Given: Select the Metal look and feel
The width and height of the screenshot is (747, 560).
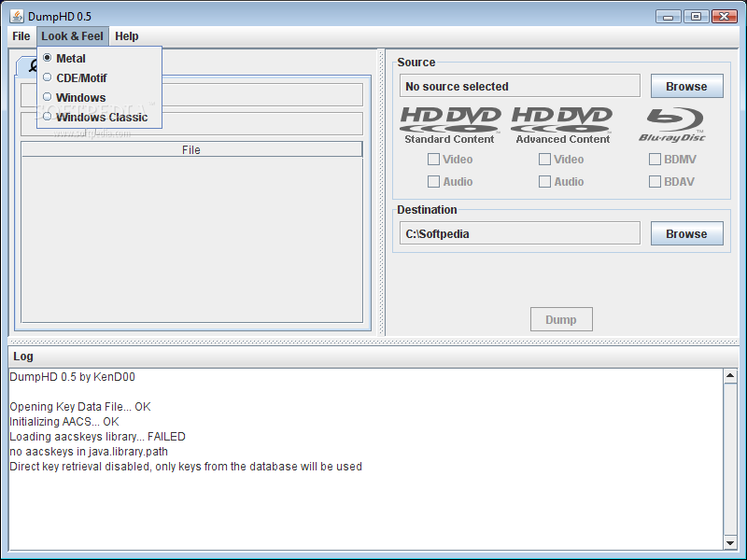Looking at the screenshot, I should tap(99, 58).
